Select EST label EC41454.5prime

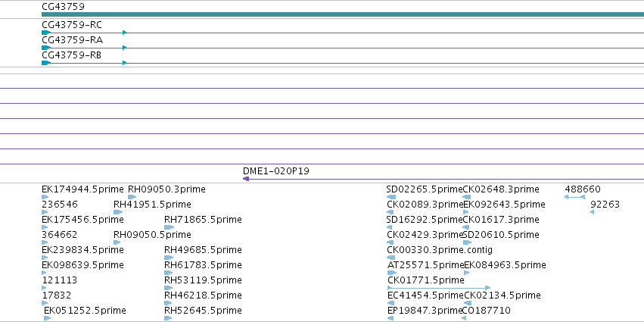(x=426, y=295)
